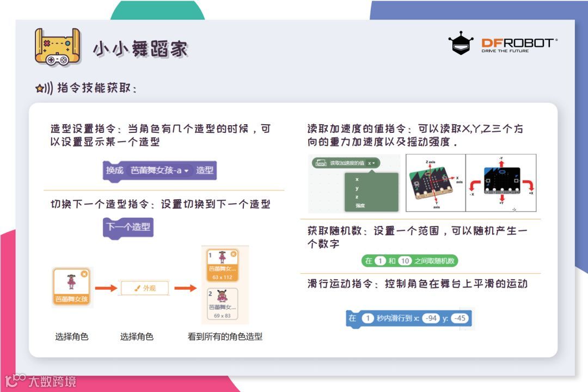Screen dimensions: 588x392
Task: Choose 强度 in the acceleration dropdown list
Action: pos(360,206)
